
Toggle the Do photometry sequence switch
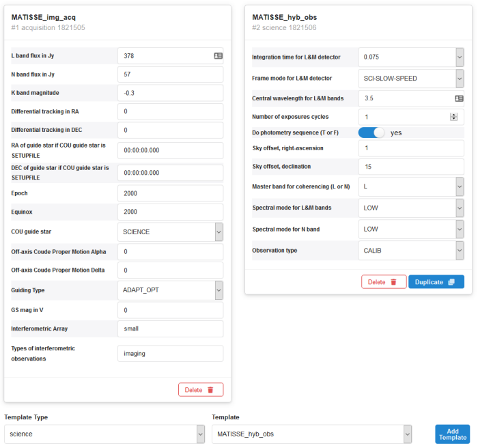click(371, 132)
